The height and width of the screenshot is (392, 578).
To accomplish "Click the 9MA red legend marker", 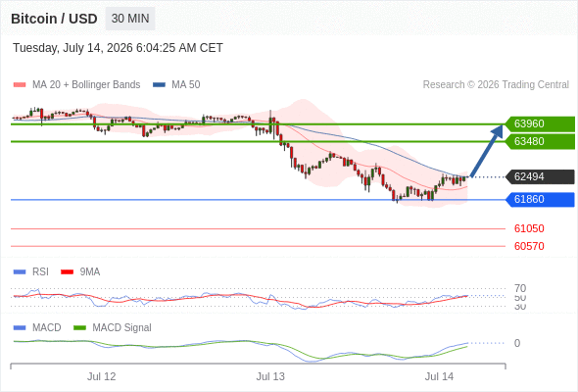I will tap(67, 272).
